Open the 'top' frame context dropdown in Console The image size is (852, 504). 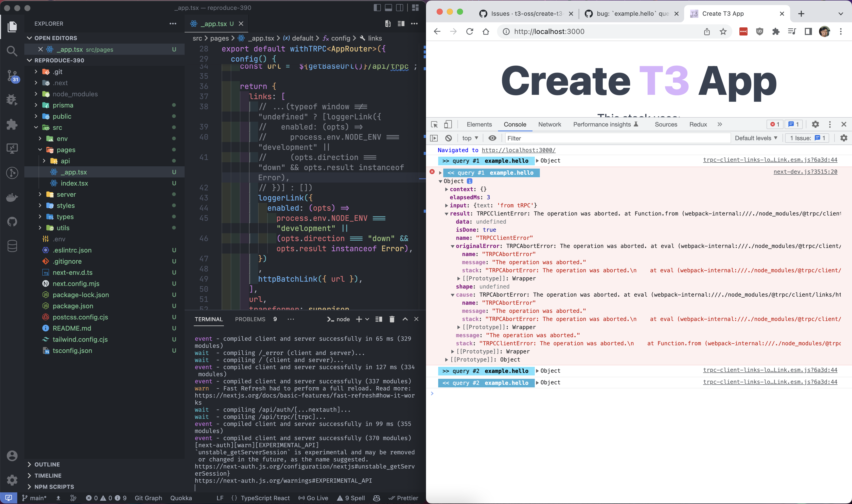[470, 138]
